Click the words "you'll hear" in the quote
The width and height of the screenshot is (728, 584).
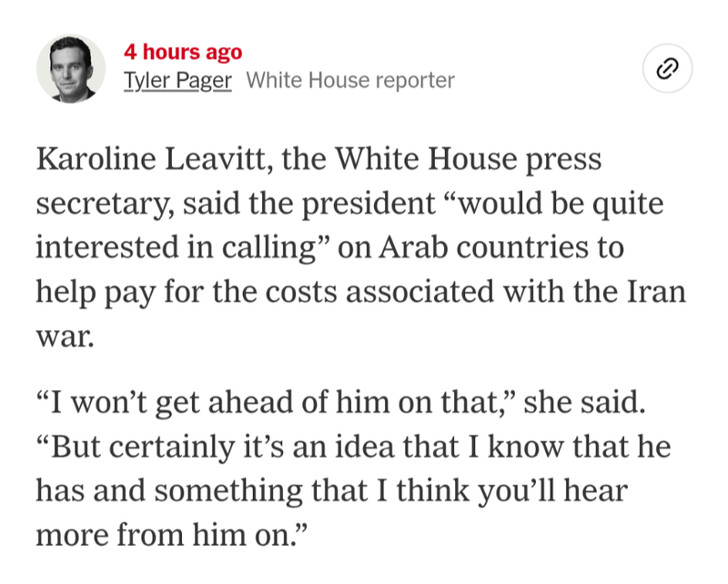click(x=571, y=490)
